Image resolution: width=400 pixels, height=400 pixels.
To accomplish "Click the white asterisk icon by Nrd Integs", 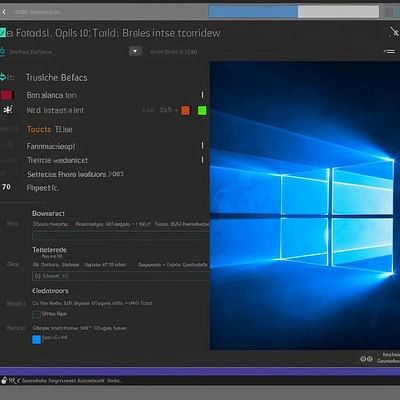I will click(x=8, y=109).
